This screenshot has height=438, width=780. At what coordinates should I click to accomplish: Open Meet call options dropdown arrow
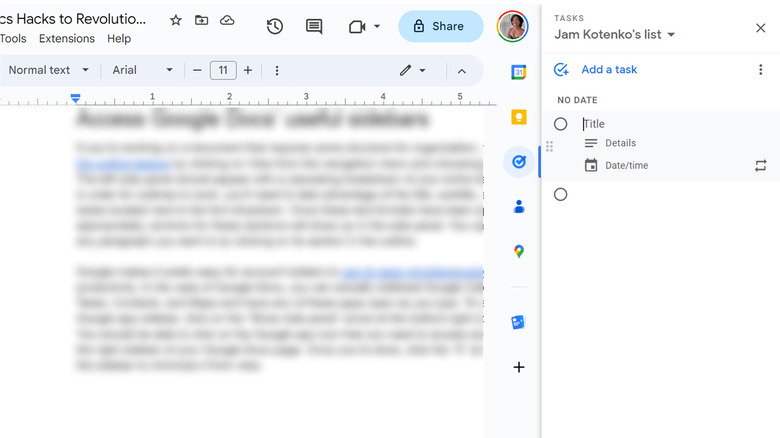tap(377, 26)
